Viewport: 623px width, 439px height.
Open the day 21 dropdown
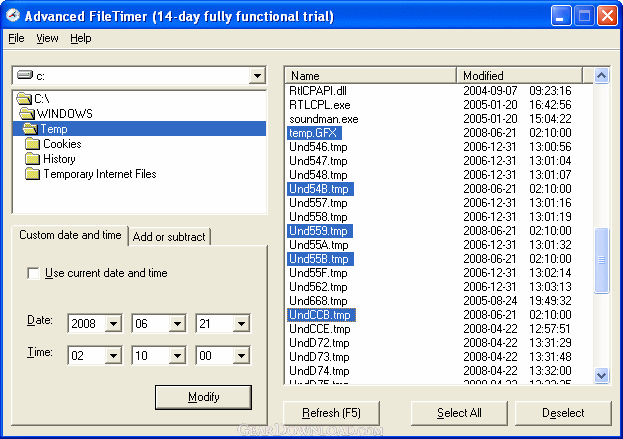(241, 323)
